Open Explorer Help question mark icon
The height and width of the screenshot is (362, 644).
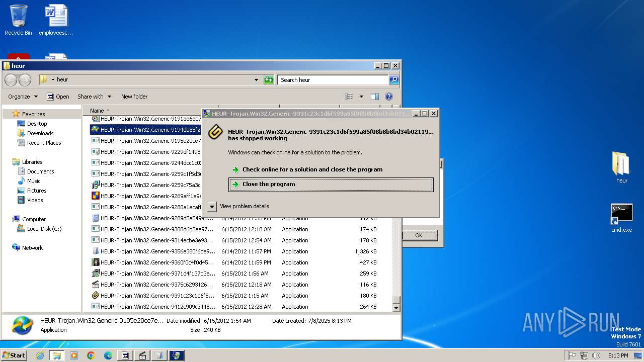click(389, 97)
